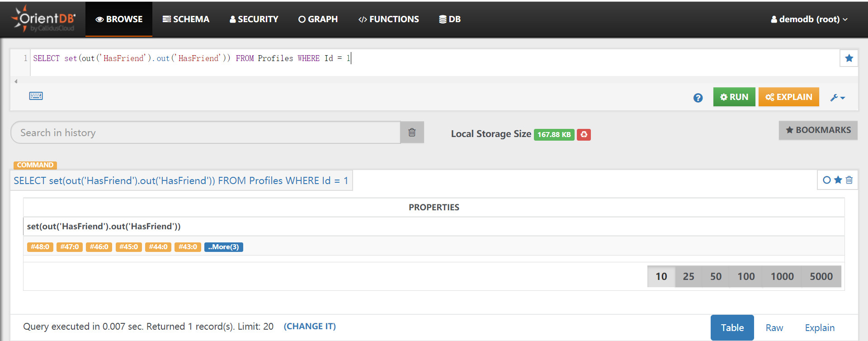
Task: Open record #43:0
Action: [188, 247]
